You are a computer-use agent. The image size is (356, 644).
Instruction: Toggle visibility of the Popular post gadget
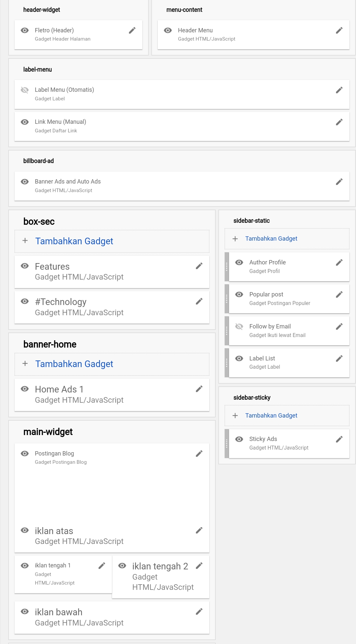[239, 294]
